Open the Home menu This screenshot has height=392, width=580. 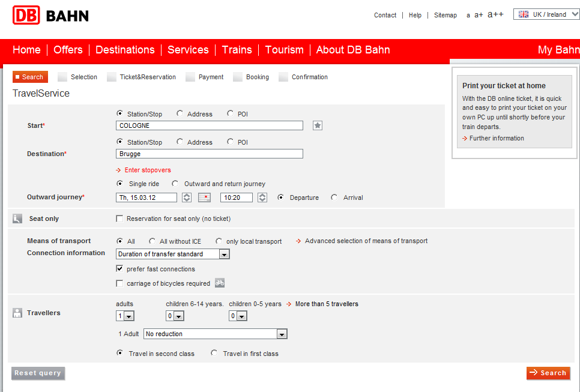pos(26,50)
